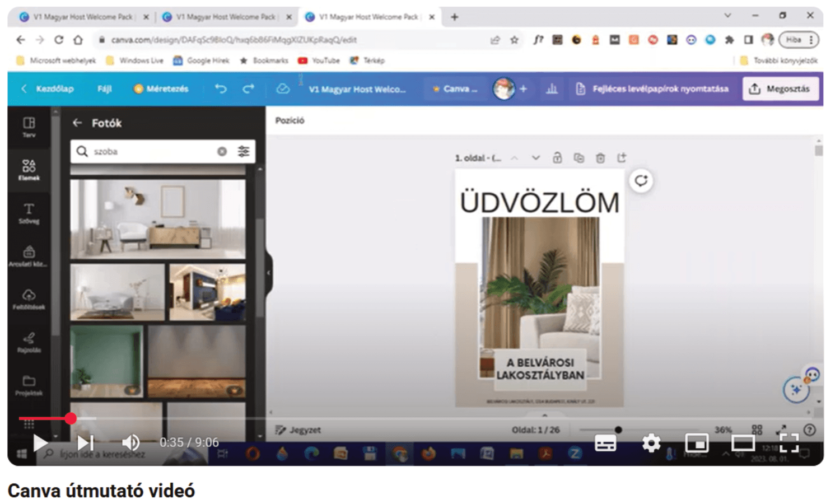The width and height of the screenshot is (840, 504).
Task: Reload the Canva page in Chrome
Action: [59, 40]
